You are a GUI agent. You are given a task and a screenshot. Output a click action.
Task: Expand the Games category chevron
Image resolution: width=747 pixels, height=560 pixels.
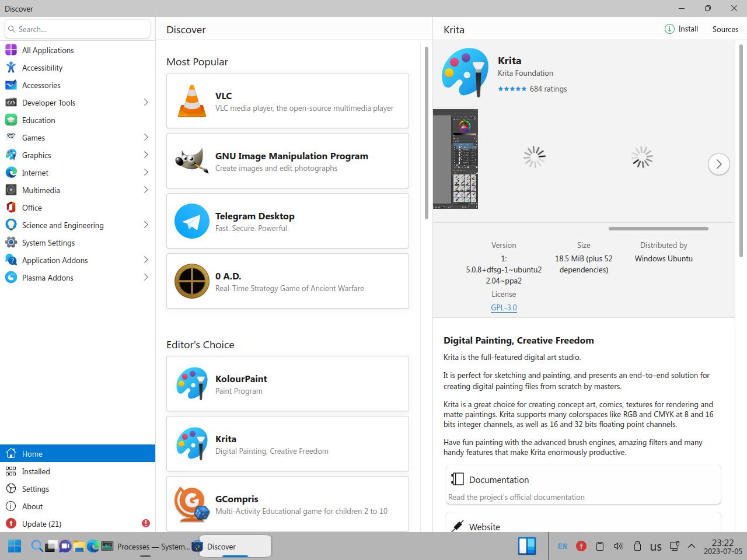click(146, 138)
